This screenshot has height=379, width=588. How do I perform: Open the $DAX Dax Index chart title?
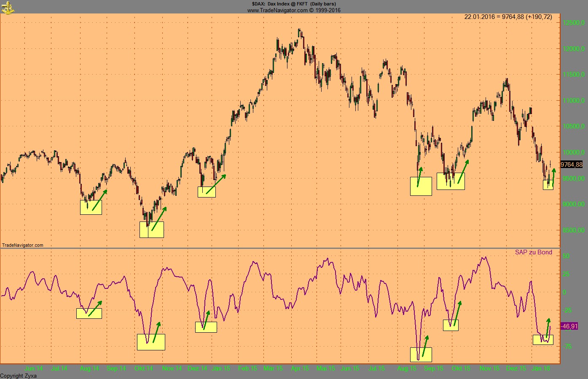[294, 4]
